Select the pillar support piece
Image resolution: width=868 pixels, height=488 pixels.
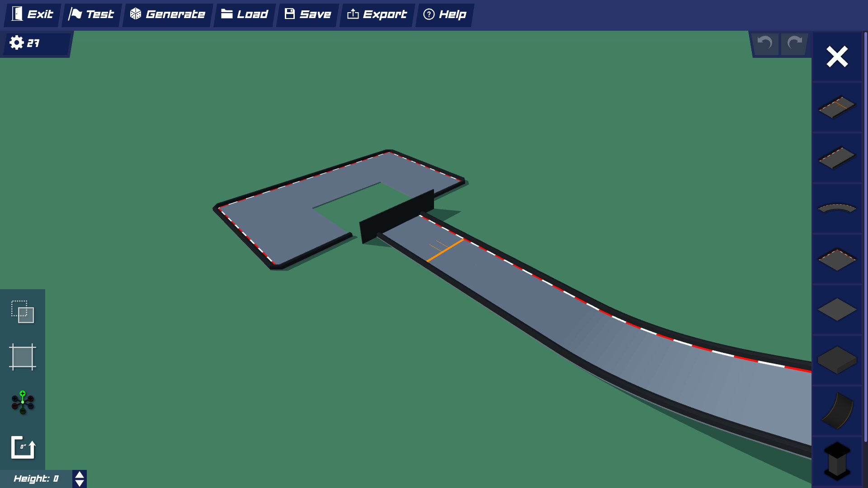837,461
